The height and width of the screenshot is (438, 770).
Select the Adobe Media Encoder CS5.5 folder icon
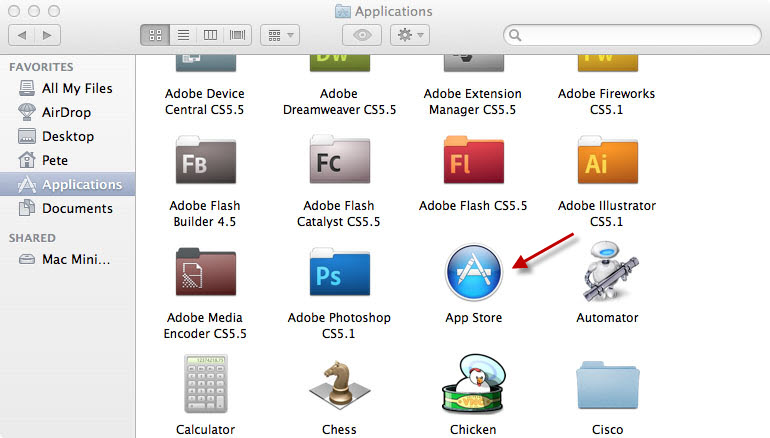[206, 272]
